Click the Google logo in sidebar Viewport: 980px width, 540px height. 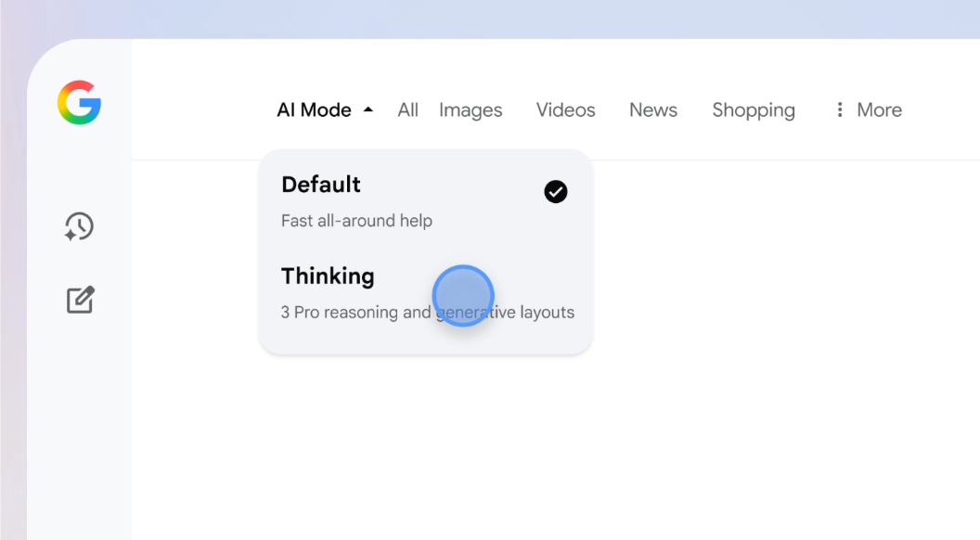click(79, 102)
